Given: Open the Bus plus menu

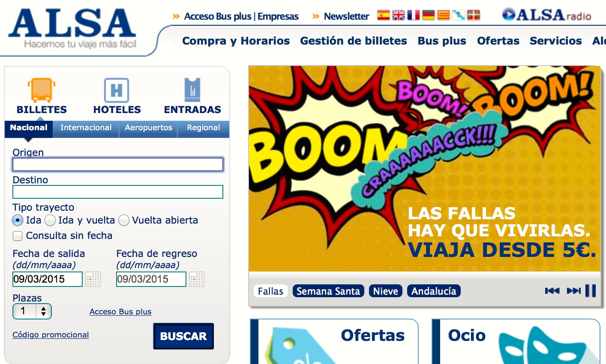Looking at the screenshot, I should [x=442, y=41].
